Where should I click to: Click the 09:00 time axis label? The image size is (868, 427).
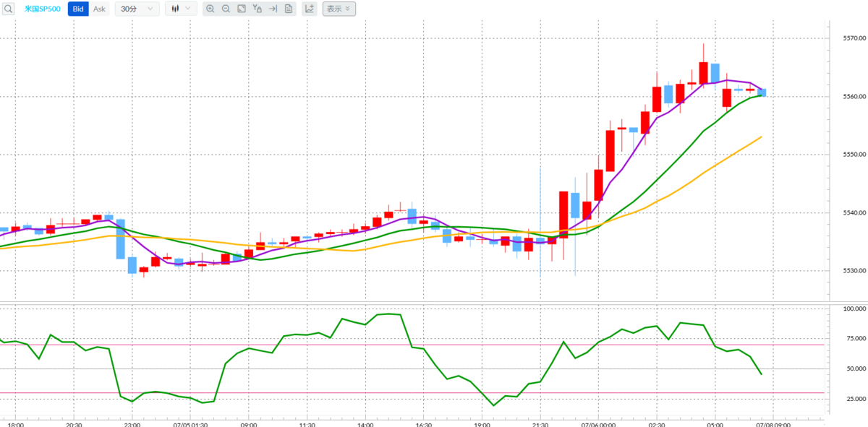(x=249, y=423)
